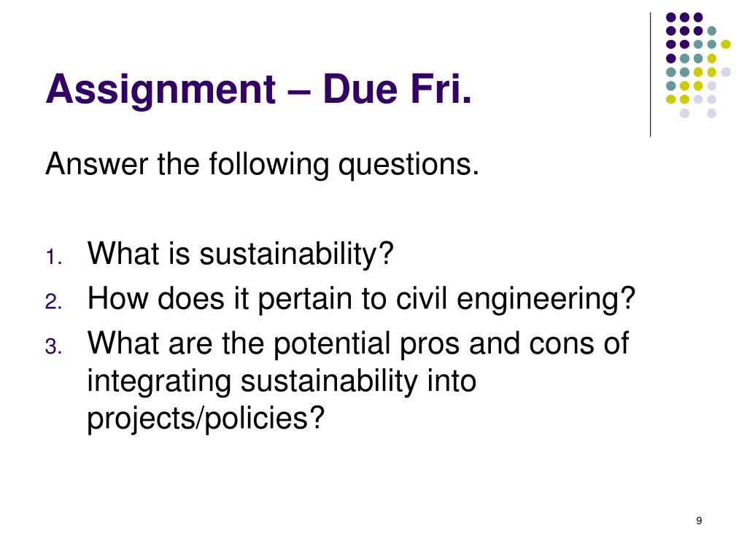Screen dimensions: 747x560
Task: Select the 'Answer the following questions.' text
Action: [x=262, y=165]
